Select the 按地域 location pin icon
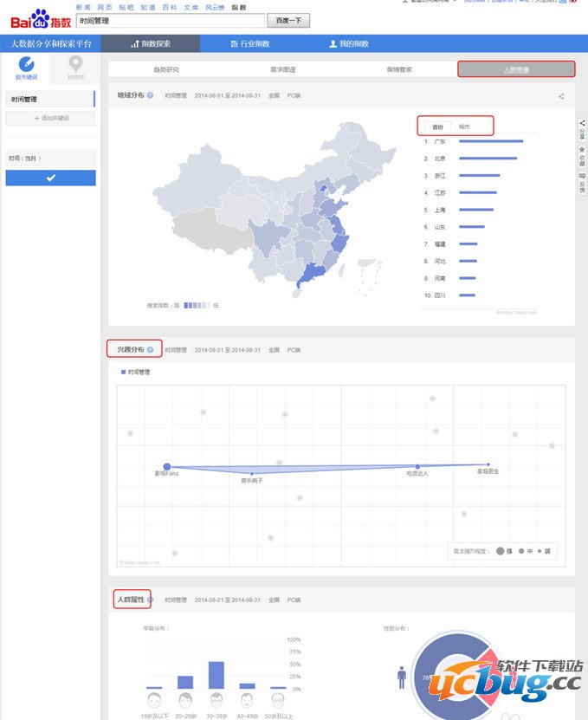The height and width of the screenshot is (720, 588). click(x=76, y=65)
